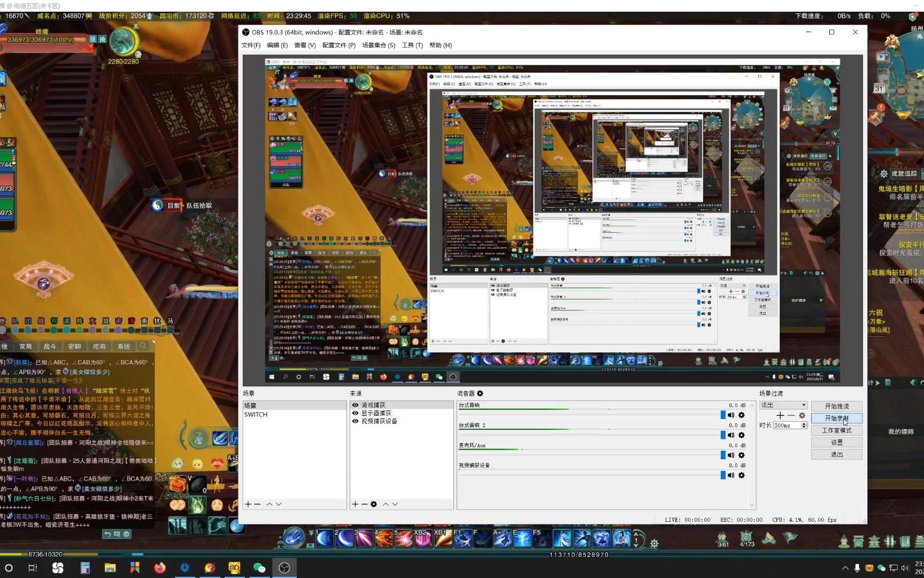Open the 文件(F) menu
Image resolution: width=924 pixels, height=578 pixels.
tap(251, 45)
